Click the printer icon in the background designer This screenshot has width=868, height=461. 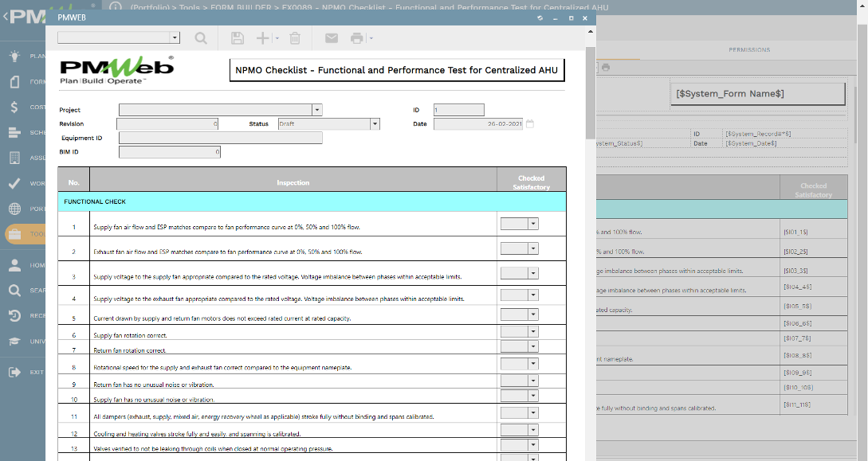[x=606, y=68]
